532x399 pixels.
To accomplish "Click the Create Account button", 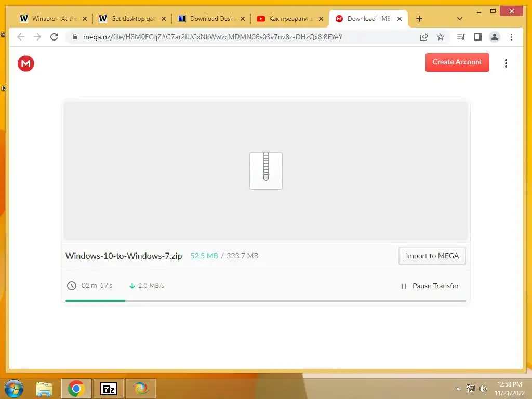I will (x=457, y=62).
